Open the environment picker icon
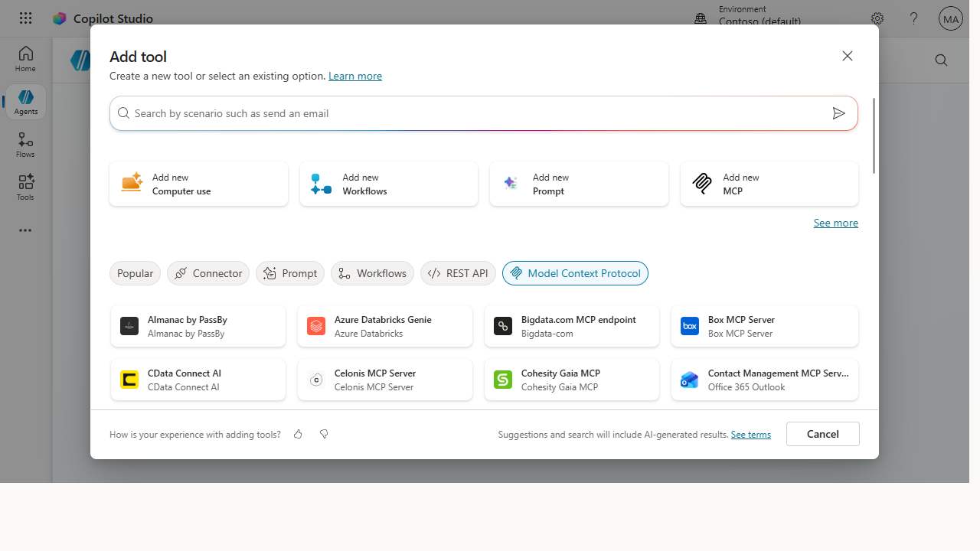 coord(701,18)
